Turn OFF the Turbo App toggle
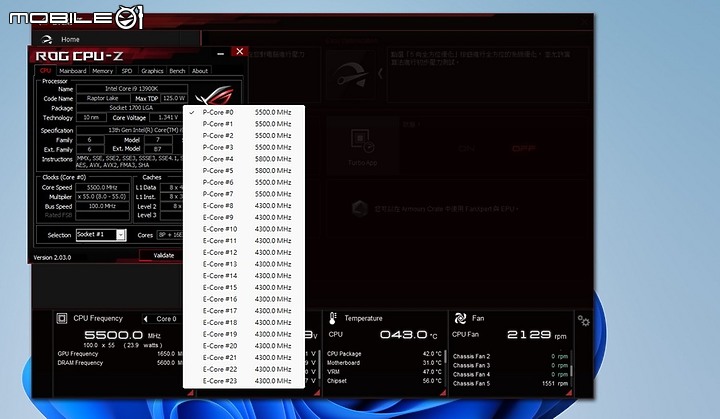720x419 pixels. coord(523,149)
